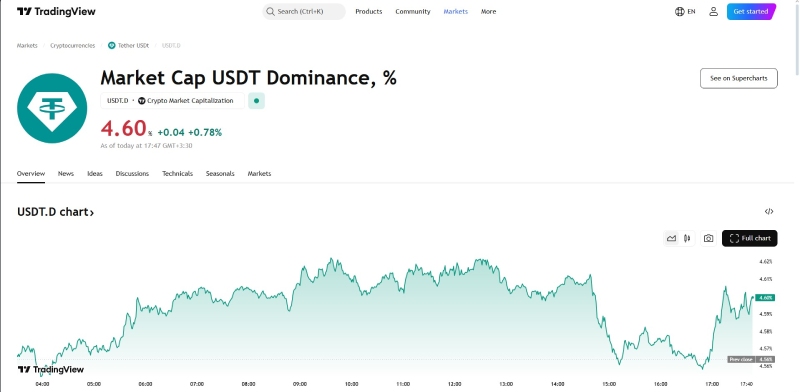The image size is (800, 392).
Task: Select the Seasonals tab
Action: pos(220,174)
